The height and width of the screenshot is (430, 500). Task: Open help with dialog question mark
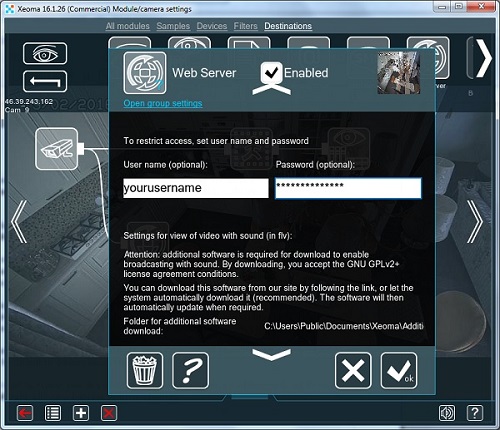(190, 370)
